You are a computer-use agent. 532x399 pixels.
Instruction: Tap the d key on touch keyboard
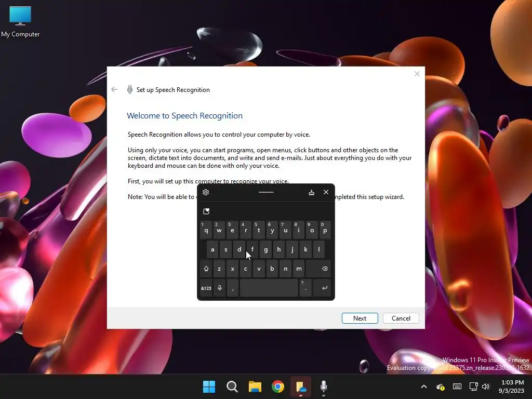(239, 249)
